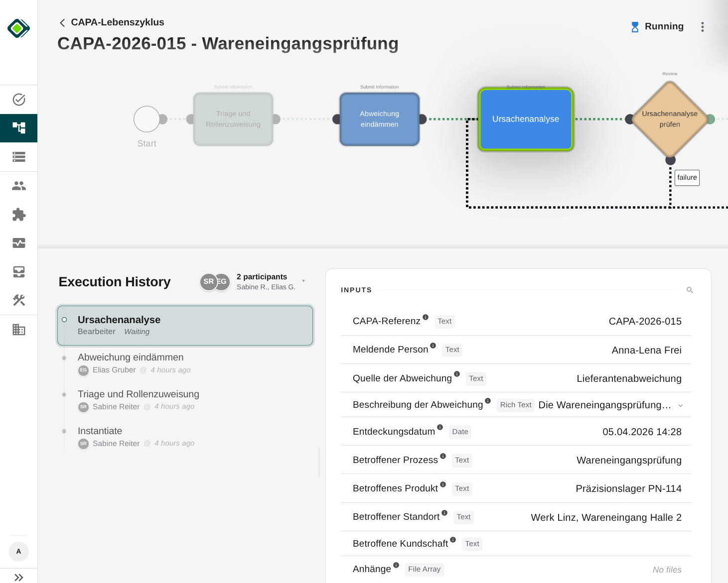Image resolution: width=728 pixels, height=583 pixels.
Task: Select the Ursachenanalyse entry in Execution History
Action: [185, 325]
